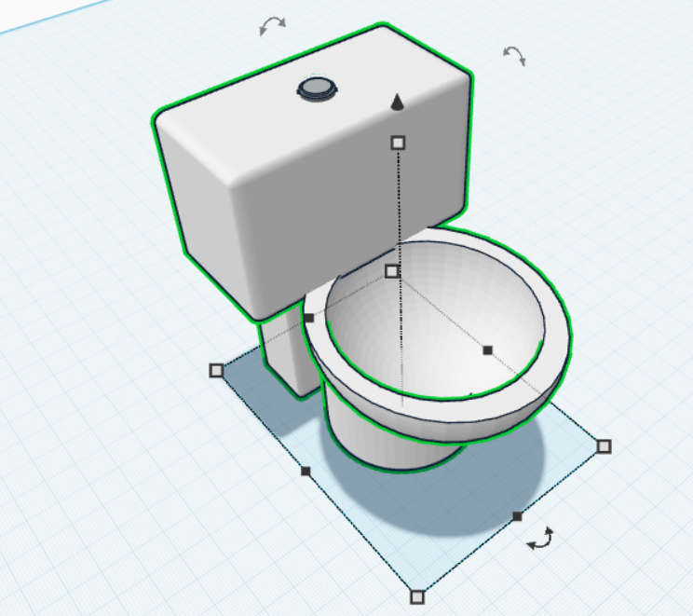Click the black midpoint handle inside the toilet bowl
The image size is (693, 616).
pyautogui.click(x=487, y=350)
